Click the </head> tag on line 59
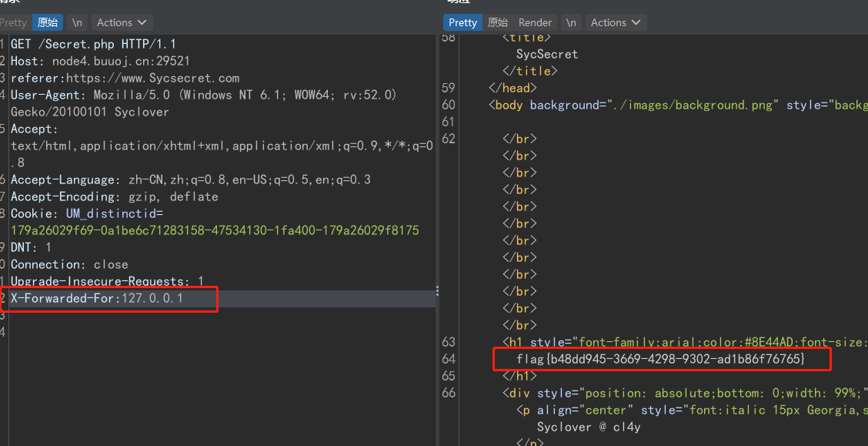 point(512,88)
